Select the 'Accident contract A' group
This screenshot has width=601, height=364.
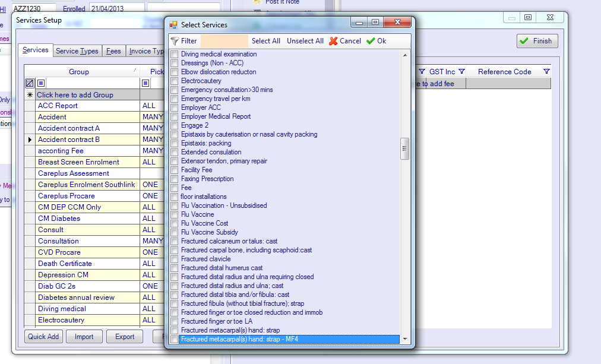88,128
